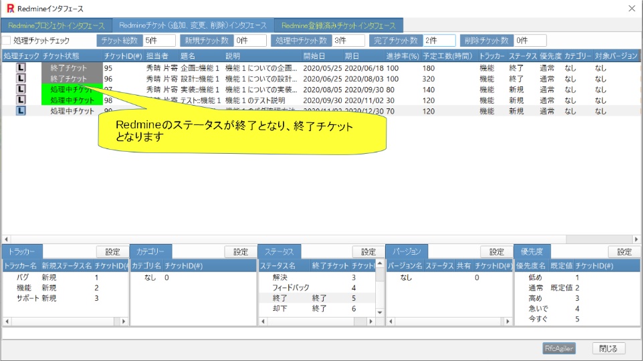Open the Redmine登録済みチケットインタフェース tab

(x=338, y=25)
